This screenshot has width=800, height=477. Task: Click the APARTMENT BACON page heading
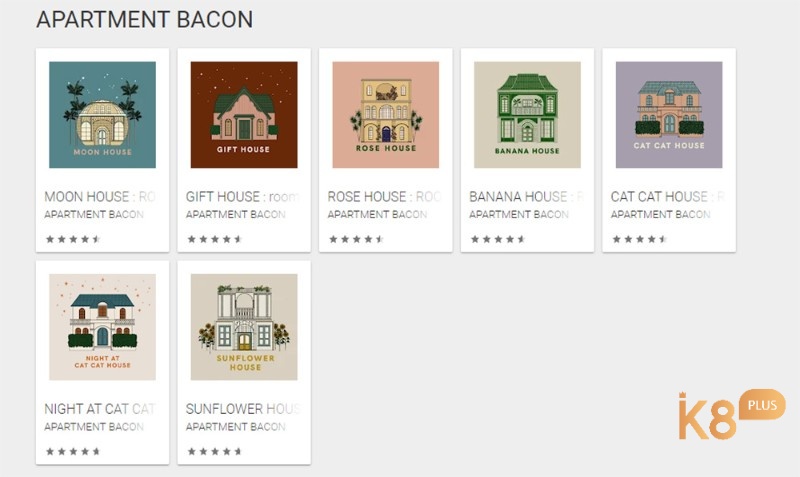144,20
